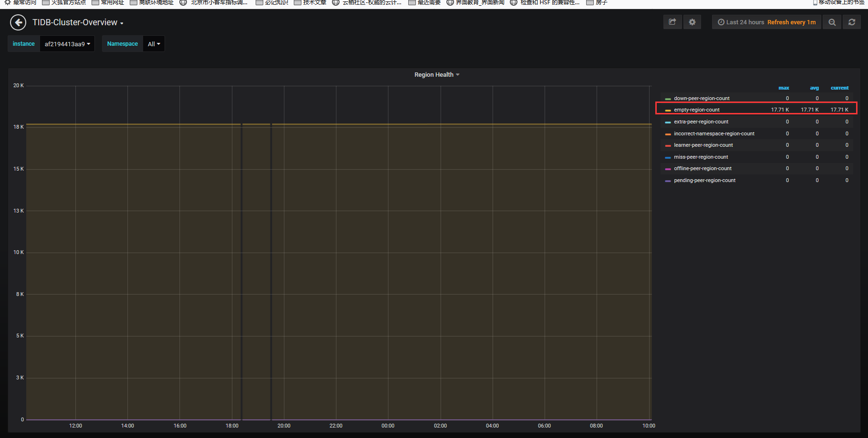
Task: Toggle the empty-region-count legend series
Action: [696, 110]
